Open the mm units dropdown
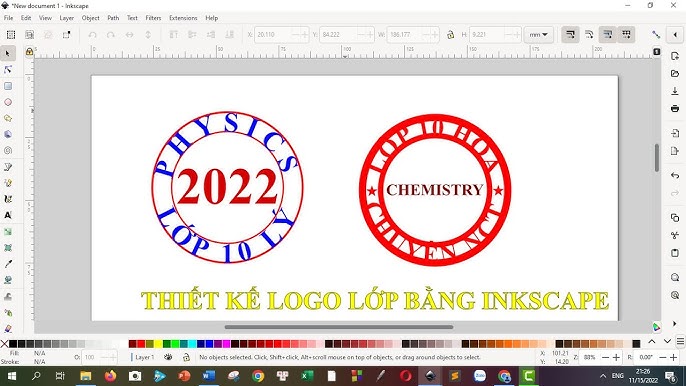This screenshot has width=686, height=386. pyautogui.click(x=539, y=35)
